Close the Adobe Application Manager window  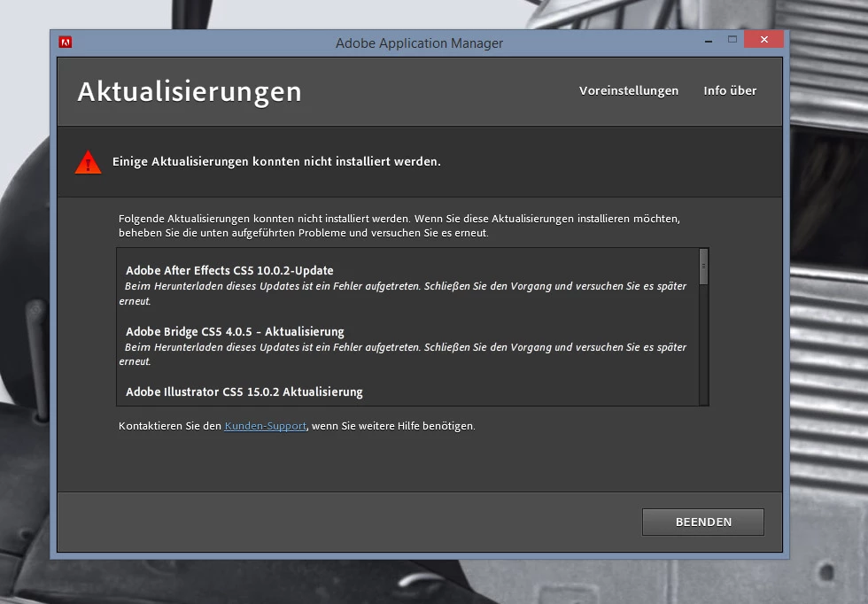[x=763, y=39]
